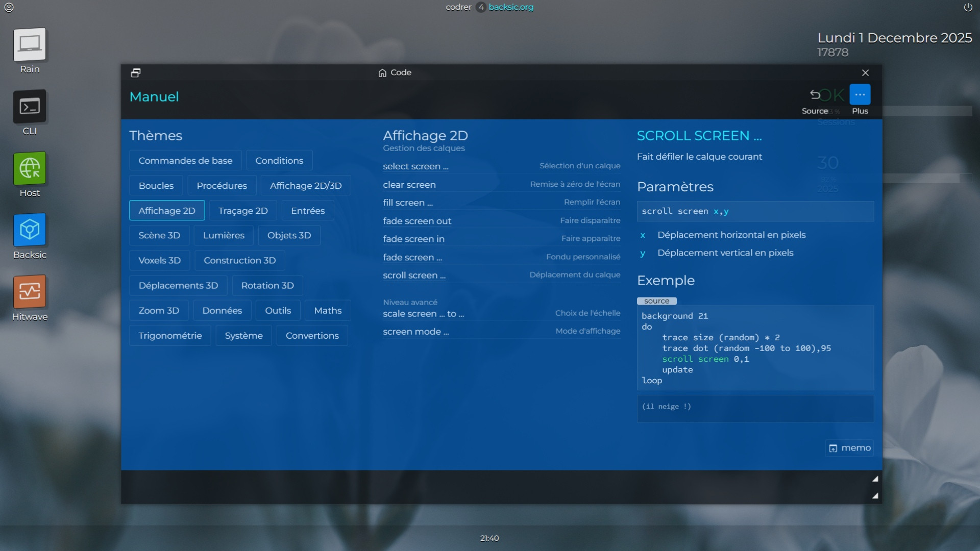Screen dimensions: 980x551
Task: Click the power icon at top right
Action: pyautogui.click(x=968, y=7)
